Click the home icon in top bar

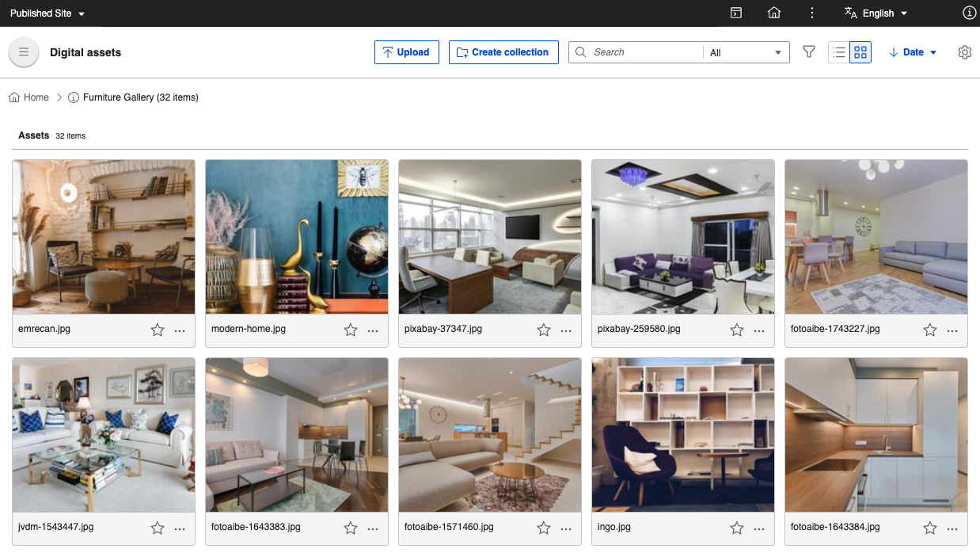(x=774, y=13)
